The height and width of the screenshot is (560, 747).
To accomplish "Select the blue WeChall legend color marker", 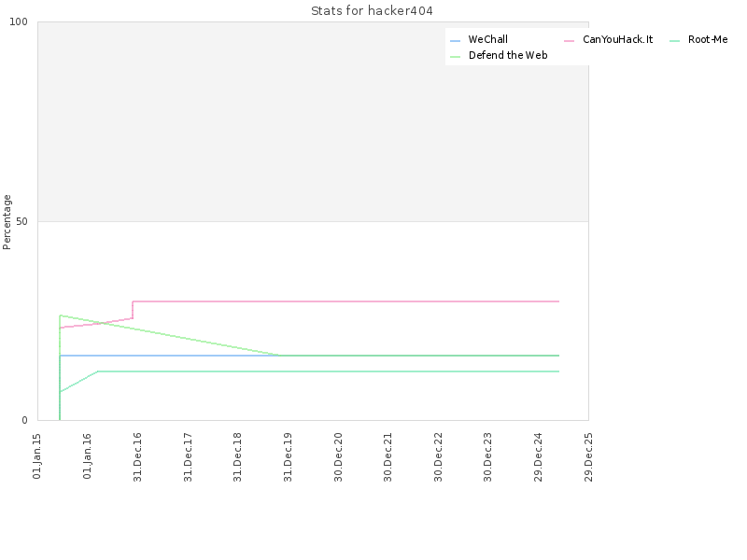I will (455, 41).
